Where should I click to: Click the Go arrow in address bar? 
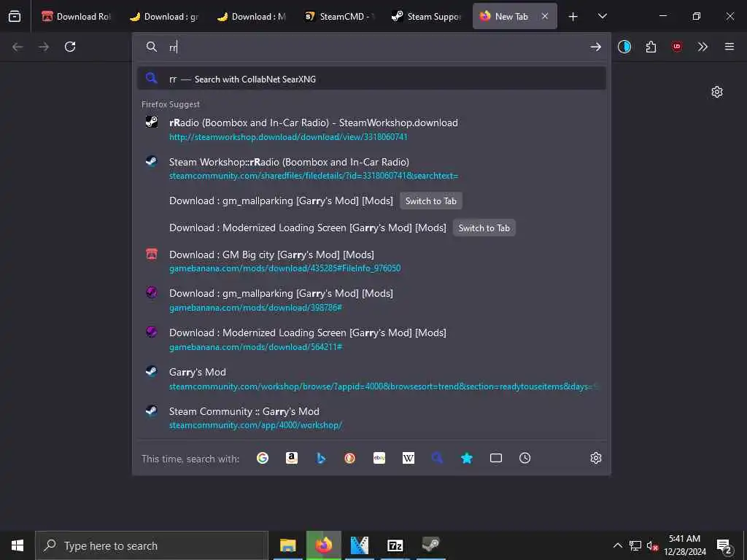[595, 47]
